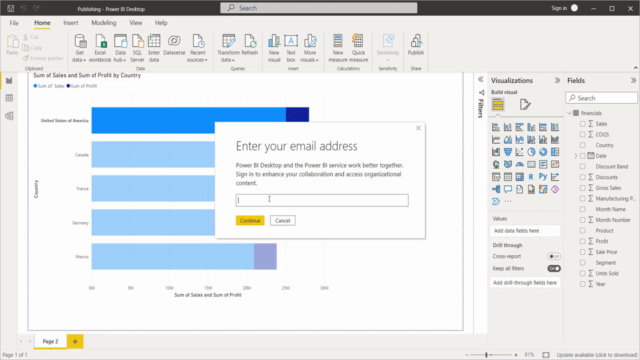640x360 pixels.
Task: Collapse the financials table
Action: click(x=570, y=113)
